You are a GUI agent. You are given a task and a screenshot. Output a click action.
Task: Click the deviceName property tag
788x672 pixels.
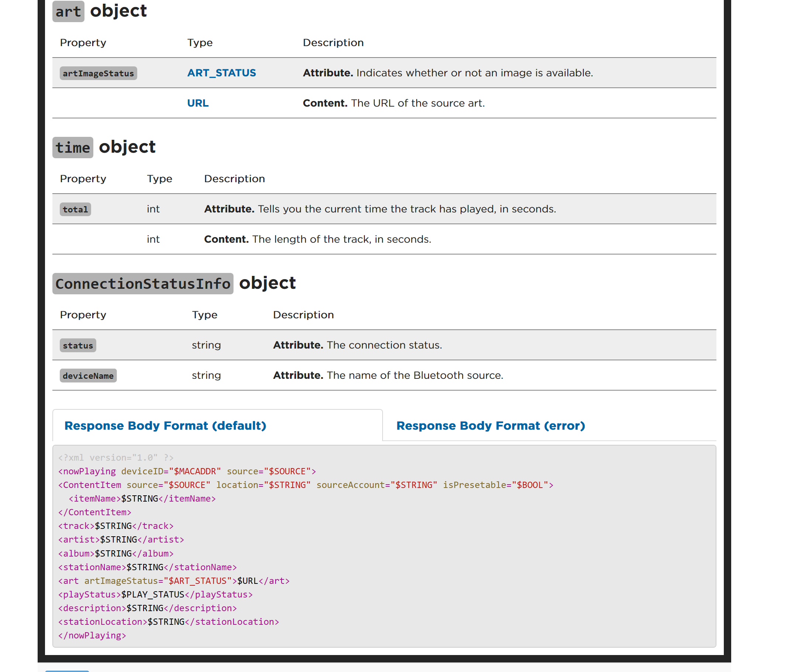click(88, 376)
